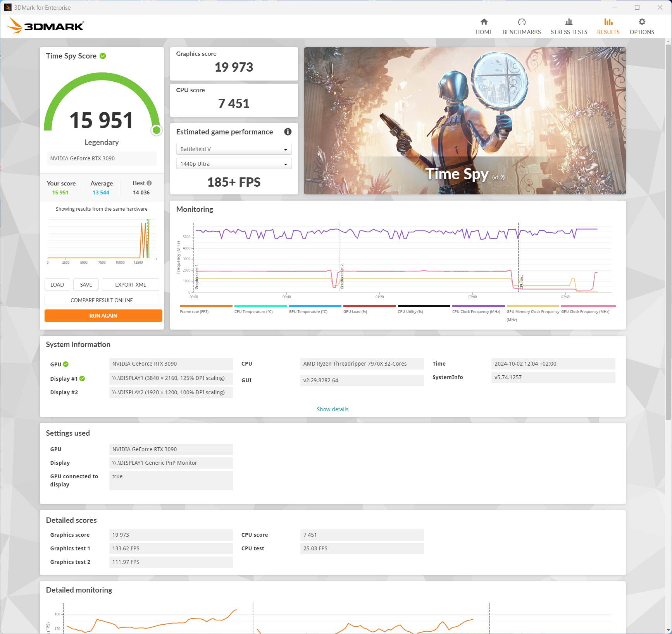Image resolution: width=672 pixels, height=634 pixels.
Task: Click the 3DMark title bar app icon
Action: pyautogui.click(x=7, y=7)
